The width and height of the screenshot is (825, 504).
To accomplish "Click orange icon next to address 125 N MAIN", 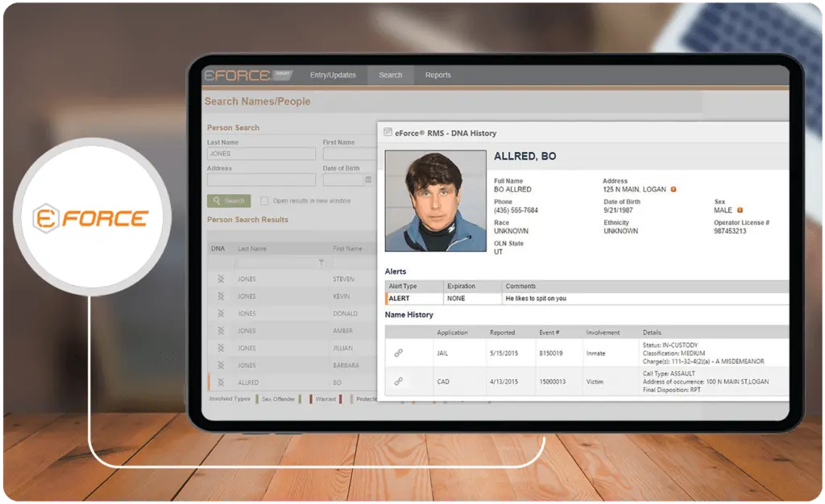I will (673, 189).
